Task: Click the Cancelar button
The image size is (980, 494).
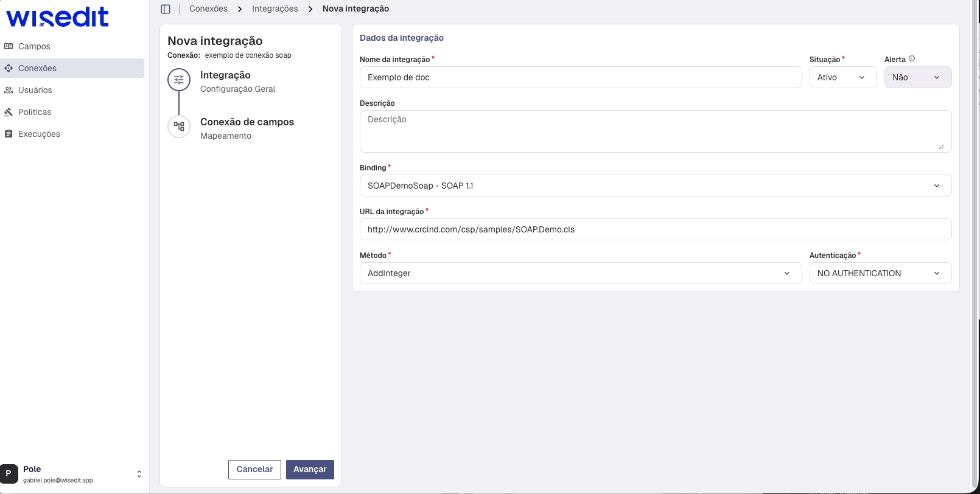Action: click(x=254, y=470)
